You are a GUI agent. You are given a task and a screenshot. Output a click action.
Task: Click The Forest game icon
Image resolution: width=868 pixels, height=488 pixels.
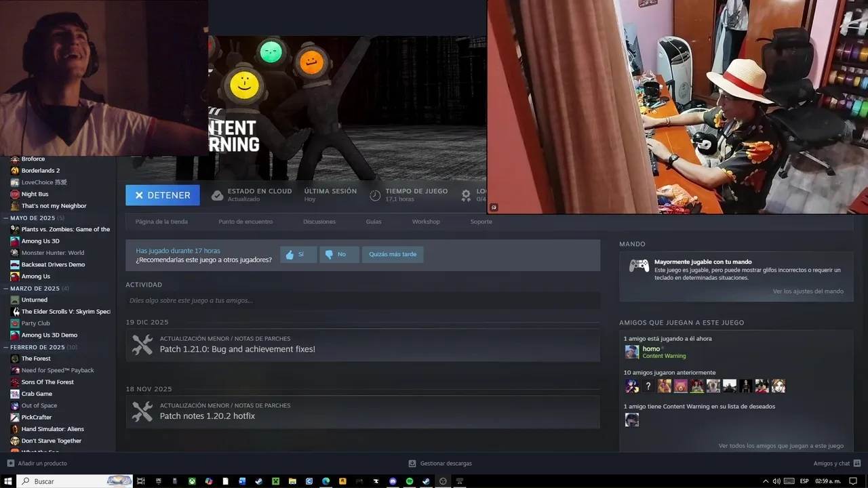point(15,359)
